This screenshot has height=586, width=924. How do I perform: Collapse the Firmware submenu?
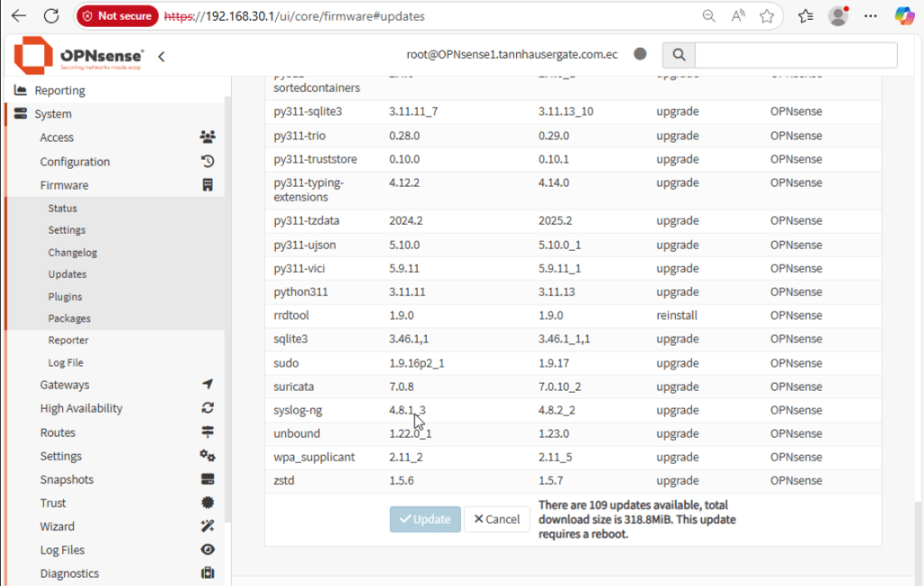pyautogui.click(x=64, y=185)
